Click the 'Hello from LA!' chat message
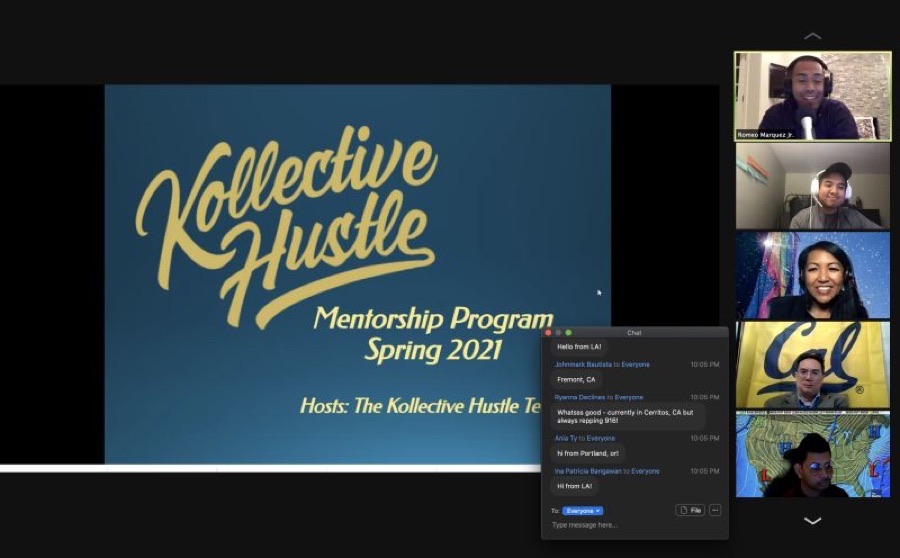The width and height of the screenshot is (900, 558). point(579,347)
